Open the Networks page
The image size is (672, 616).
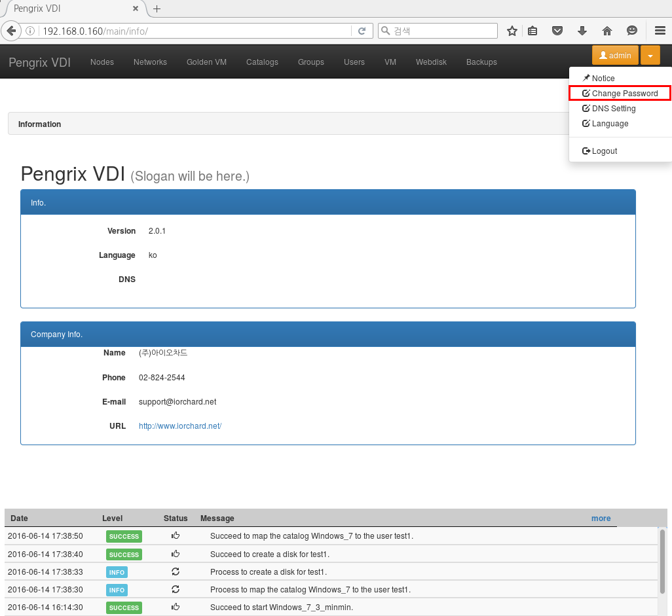click(x=150, y=62)
